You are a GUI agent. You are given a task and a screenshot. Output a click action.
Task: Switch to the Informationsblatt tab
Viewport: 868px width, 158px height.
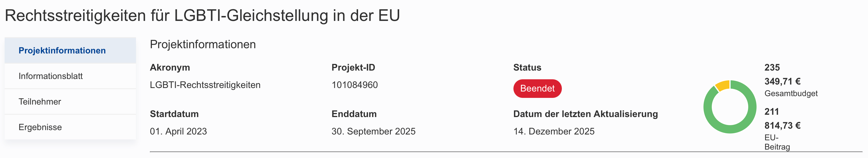coord(50,76)
